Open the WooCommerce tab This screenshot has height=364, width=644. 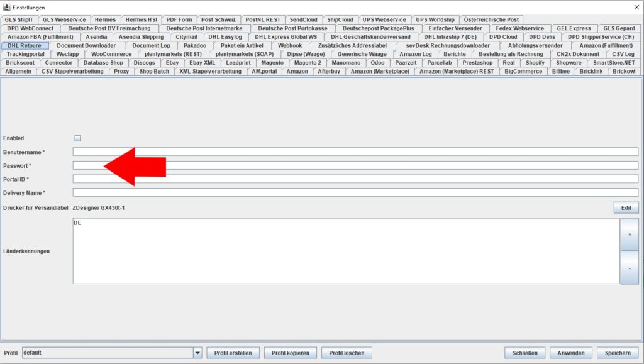(x=111, y=54)
